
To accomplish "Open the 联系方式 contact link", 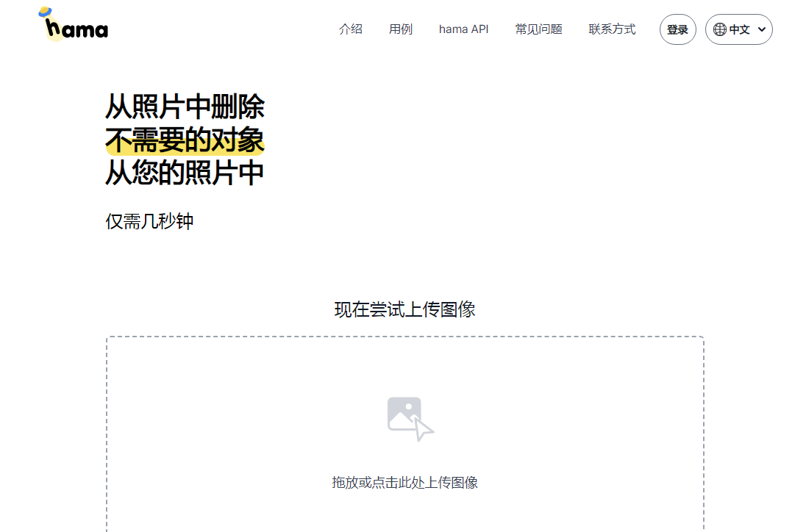I will [x=612, y=29].
